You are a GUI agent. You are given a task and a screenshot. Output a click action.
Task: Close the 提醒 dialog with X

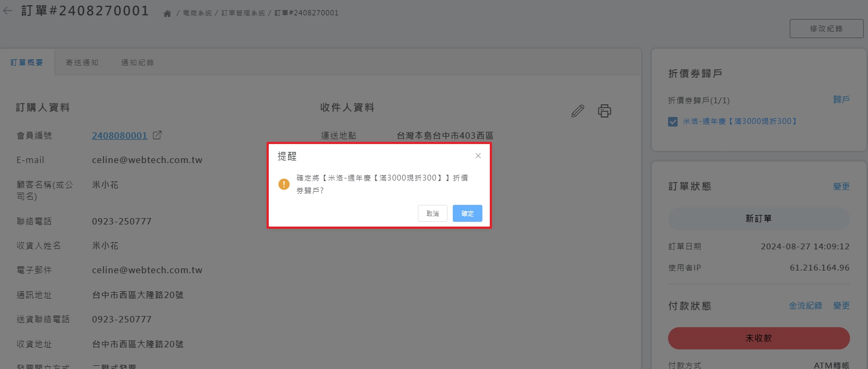478,156
